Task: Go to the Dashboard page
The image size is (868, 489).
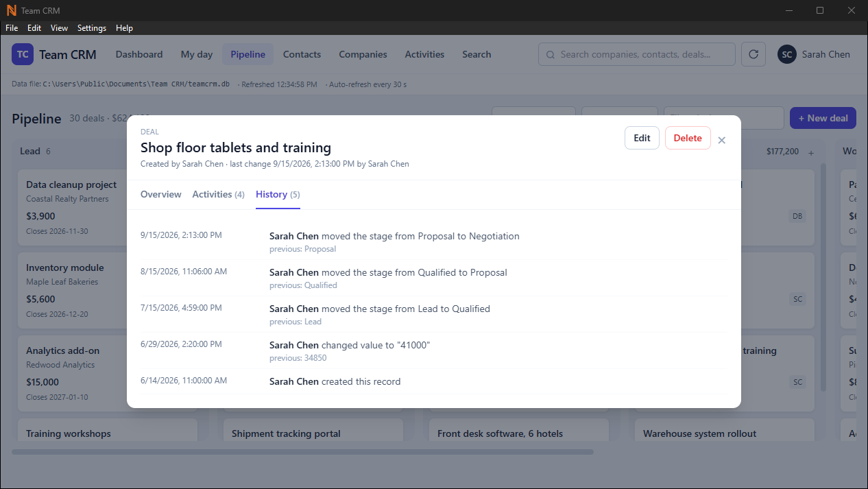Action: tap(139, 54)
